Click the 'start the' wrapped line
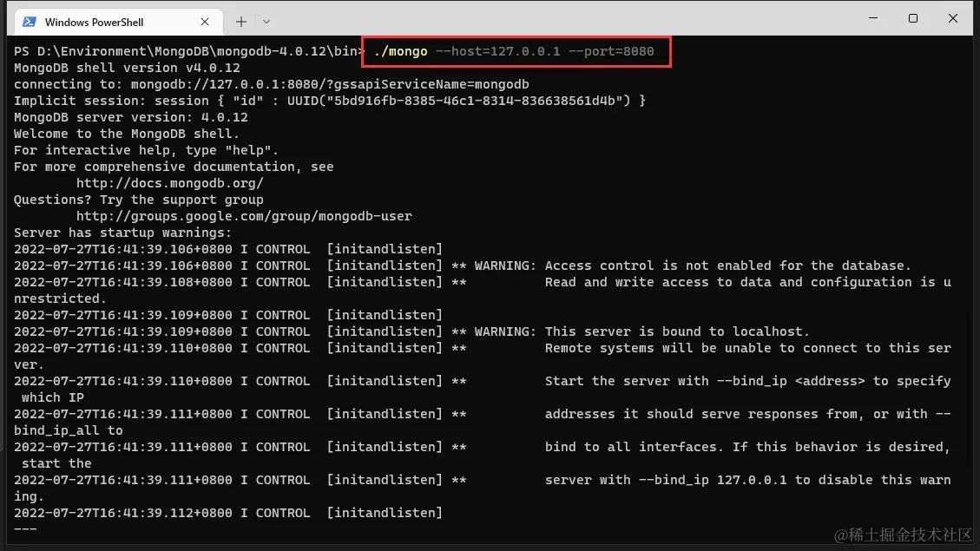 pyautogui.click(x=56, y=463)
